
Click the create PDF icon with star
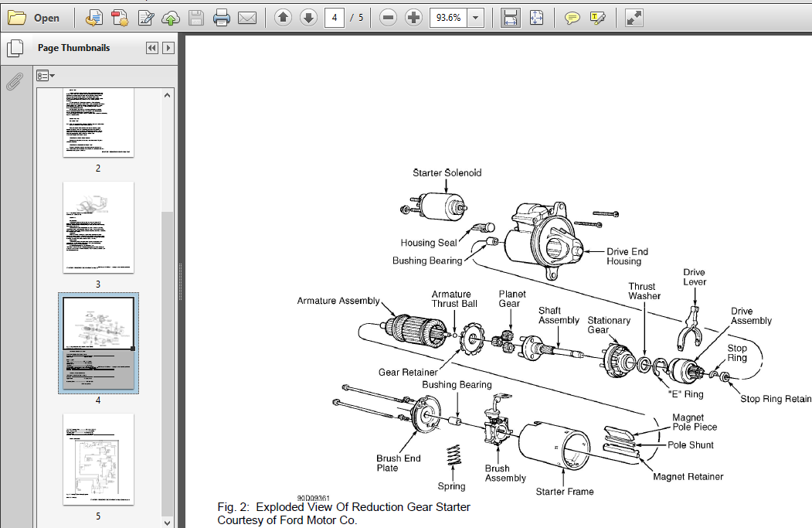[x=120, y=18]
